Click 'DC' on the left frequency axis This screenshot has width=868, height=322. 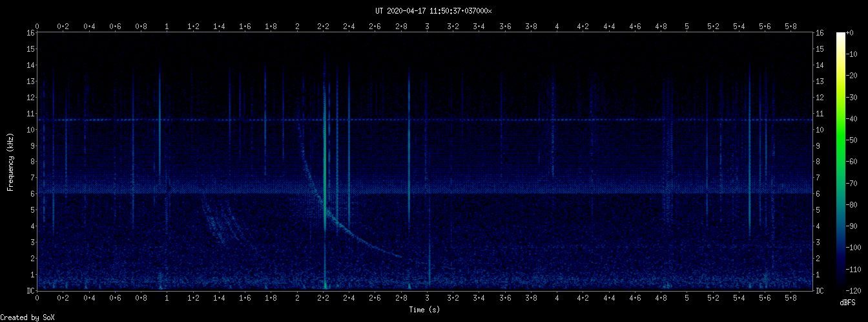[30, 291]
